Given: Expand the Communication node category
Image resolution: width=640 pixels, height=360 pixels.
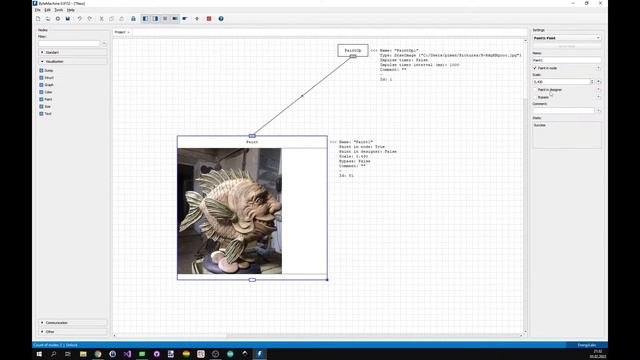Looking at the screenshot, I should click(x=73, y=323).
